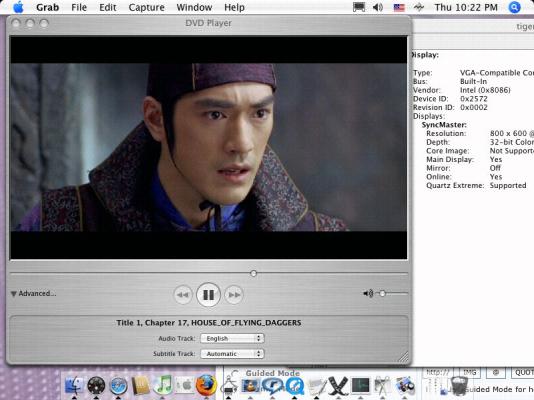Screen dimensions: 534x400
Task: Open the Help menu
Action: coord(234,7)
